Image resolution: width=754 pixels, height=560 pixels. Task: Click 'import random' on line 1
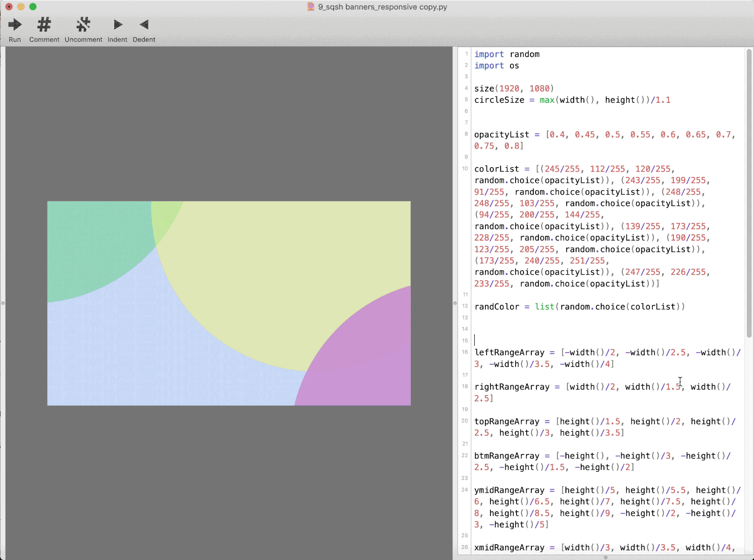(507, 54)
